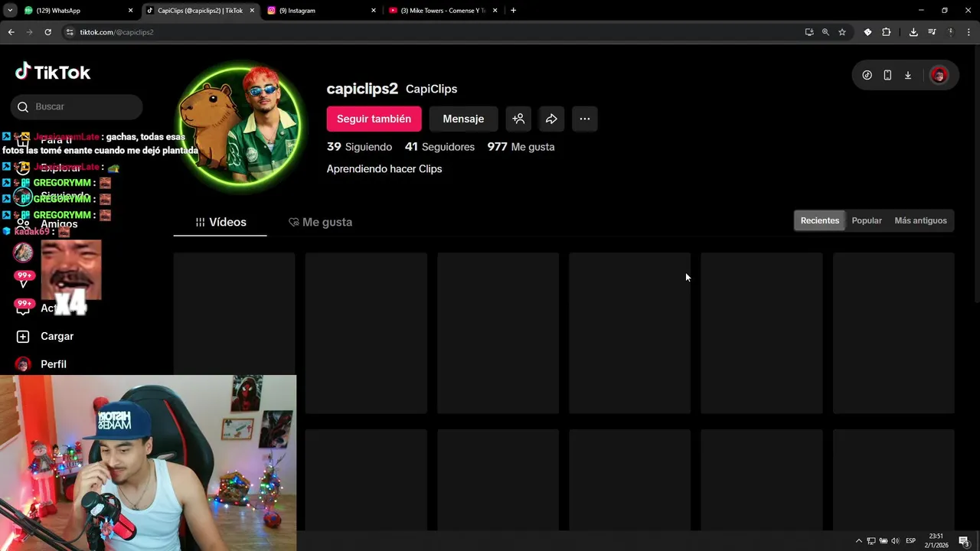Click 41 Seguidores count
This screenshot has height=551, width=980.
coord(439,147)
